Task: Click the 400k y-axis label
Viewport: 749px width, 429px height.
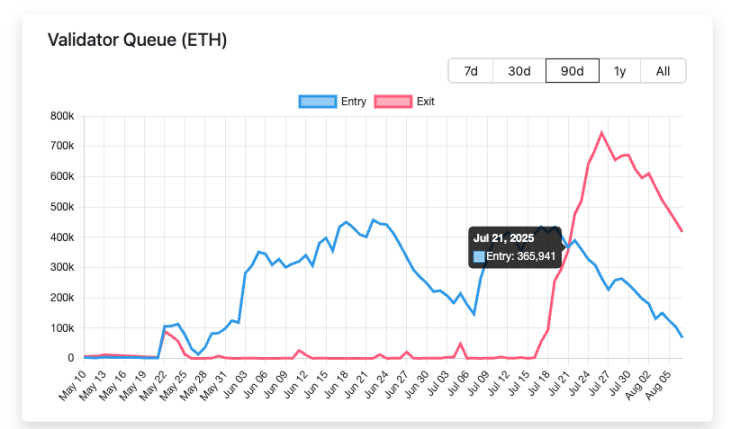Action: coord(61,237)
